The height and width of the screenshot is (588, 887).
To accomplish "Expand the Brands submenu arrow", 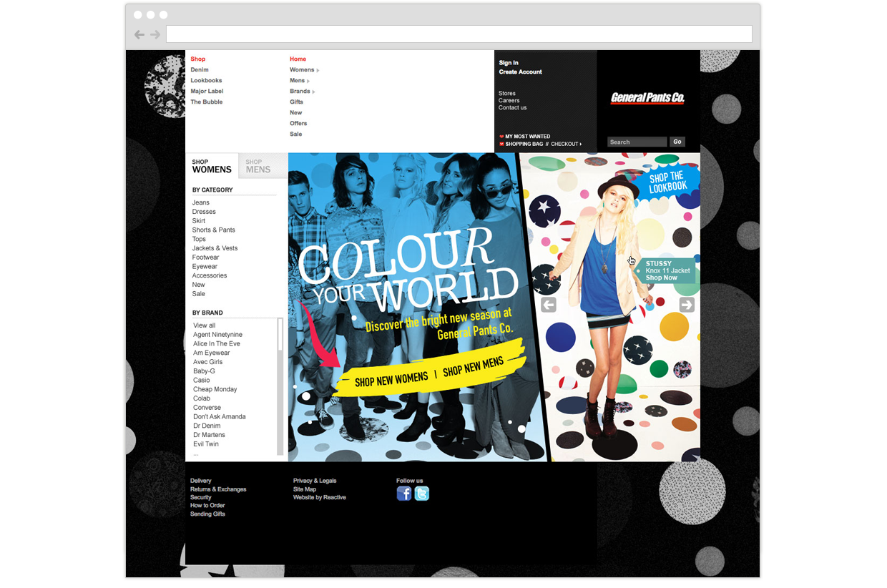I will click(313, 92).
